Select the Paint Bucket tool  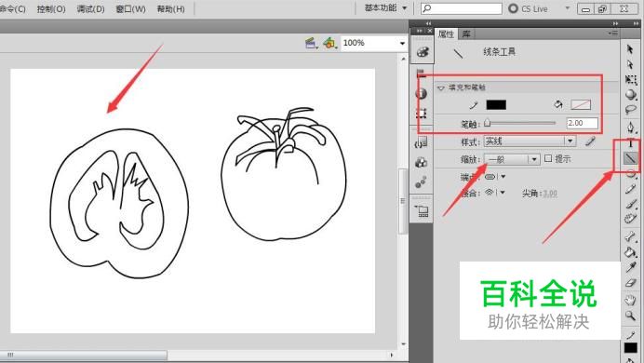pos(630,251)
